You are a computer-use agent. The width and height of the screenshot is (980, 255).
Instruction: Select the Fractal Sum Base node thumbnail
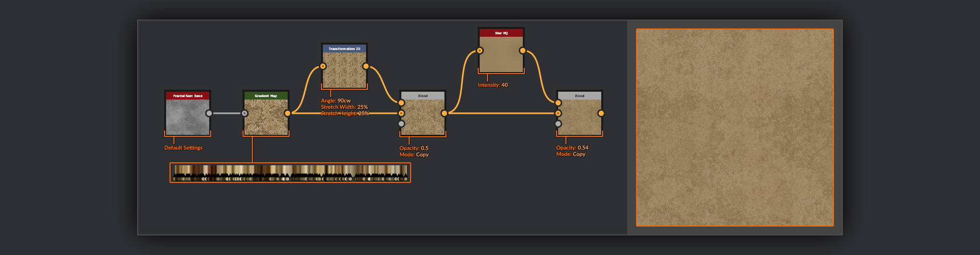pos(188,117)
